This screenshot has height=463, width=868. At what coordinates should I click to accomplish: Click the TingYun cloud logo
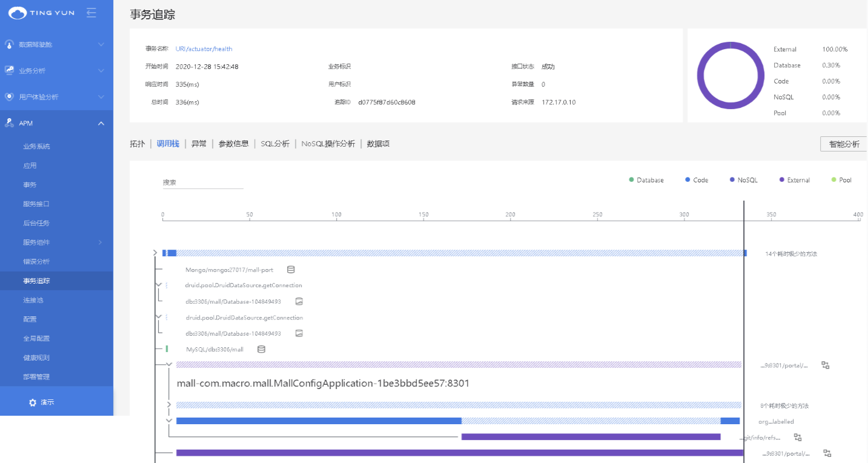(x=18, y=13)
